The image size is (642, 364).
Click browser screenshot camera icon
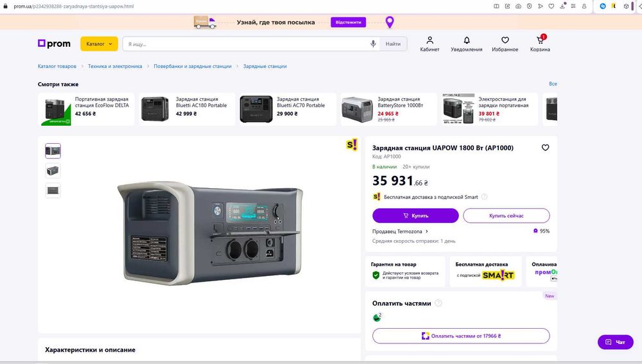click(518, 6)
